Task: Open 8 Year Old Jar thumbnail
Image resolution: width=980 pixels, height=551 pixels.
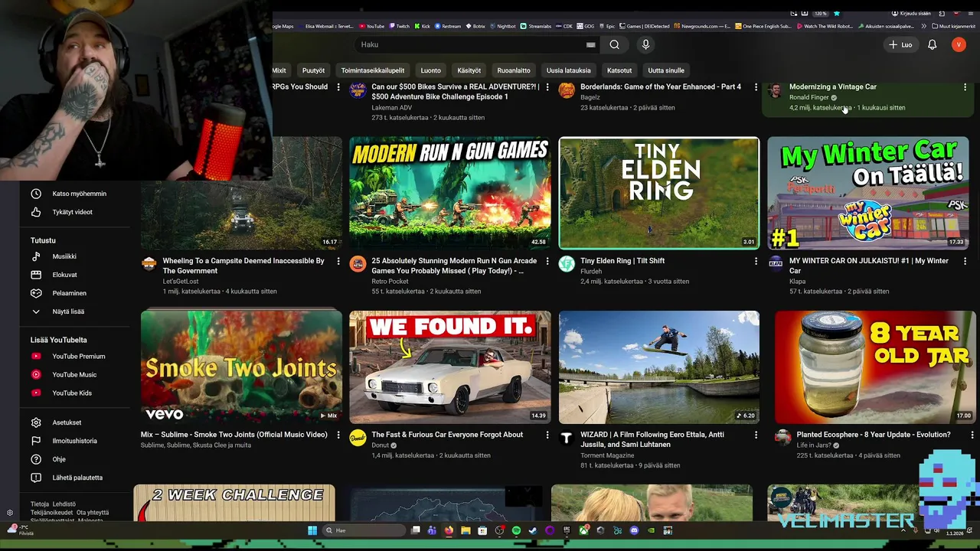Action: (x=875, y=367)
